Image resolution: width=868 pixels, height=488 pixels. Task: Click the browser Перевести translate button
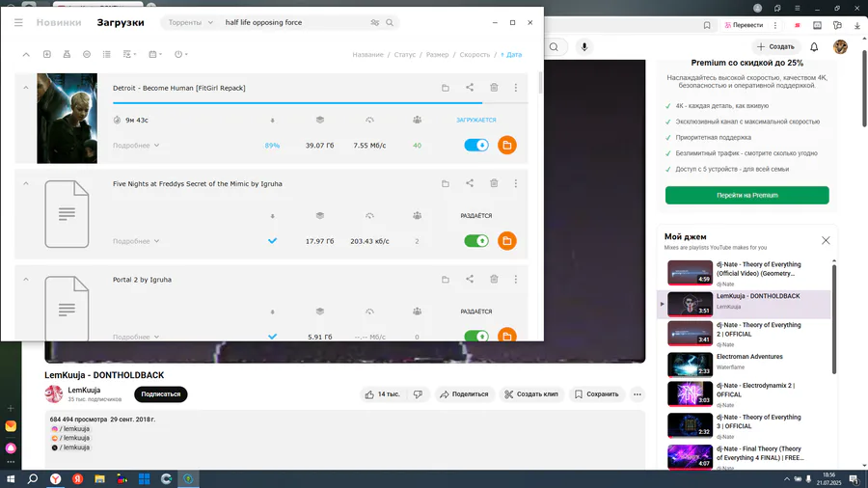(x=744, y=25)
